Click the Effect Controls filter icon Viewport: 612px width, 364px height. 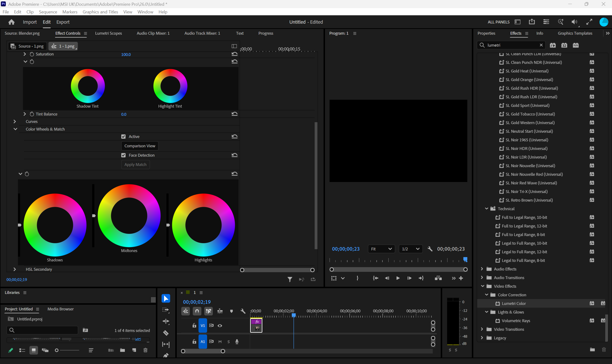pyautogui.click(x=290, y=279)
